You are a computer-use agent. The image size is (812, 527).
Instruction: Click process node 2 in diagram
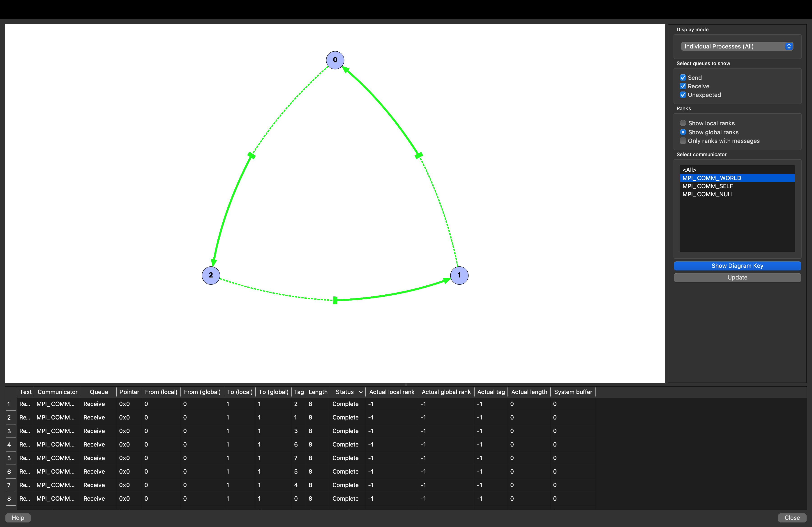click(x=210, y=275)
